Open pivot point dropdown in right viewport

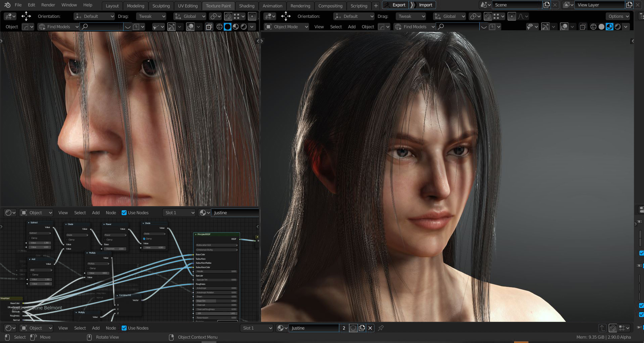[475, 16]
